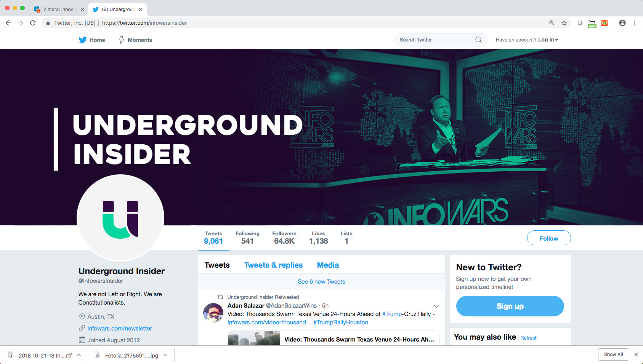643x364 pixels.
Task: Open the #TrumpRallyHouston hashtag link
Action: click(341, 322)
